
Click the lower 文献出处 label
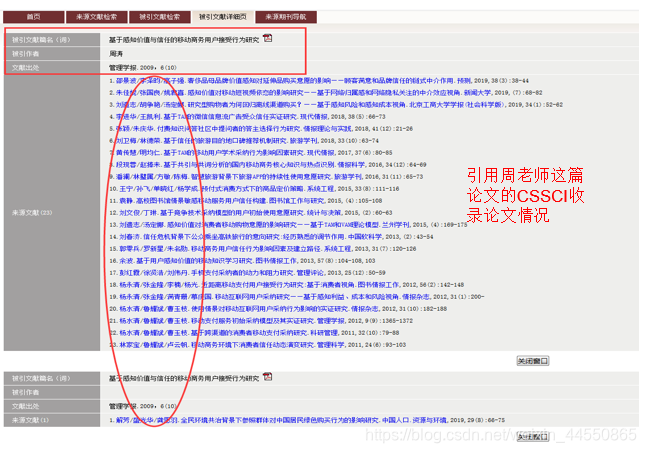coord(25,406)
